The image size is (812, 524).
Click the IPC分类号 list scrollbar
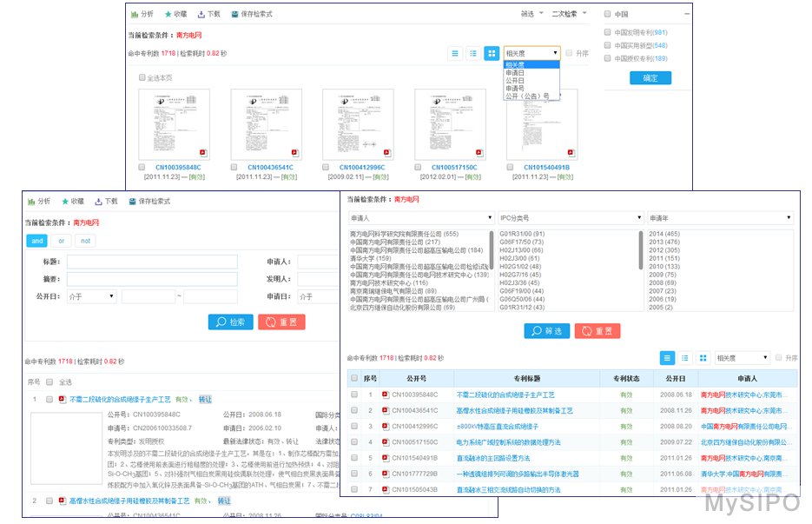(641, 251)
